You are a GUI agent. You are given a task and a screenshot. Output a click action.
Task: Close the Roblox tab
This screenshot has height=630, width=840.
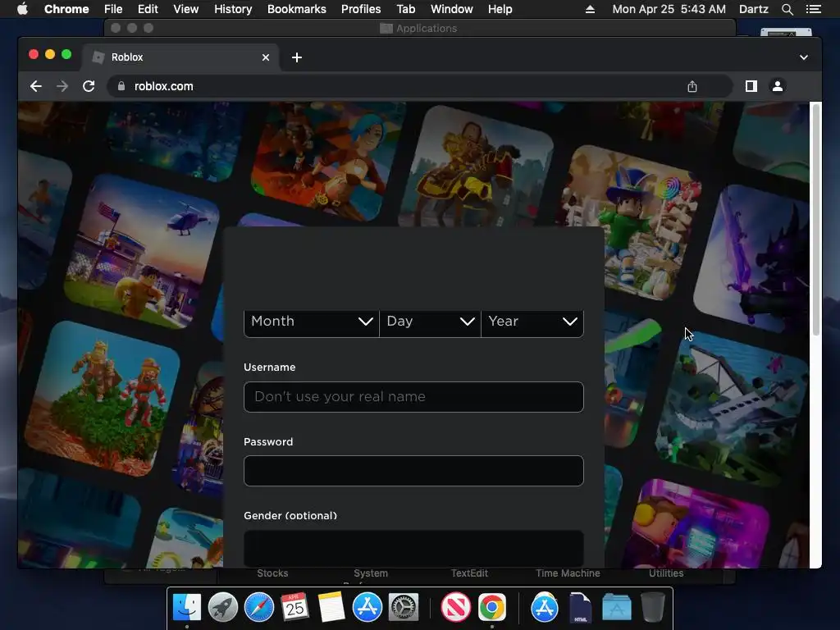pos(266,57)
